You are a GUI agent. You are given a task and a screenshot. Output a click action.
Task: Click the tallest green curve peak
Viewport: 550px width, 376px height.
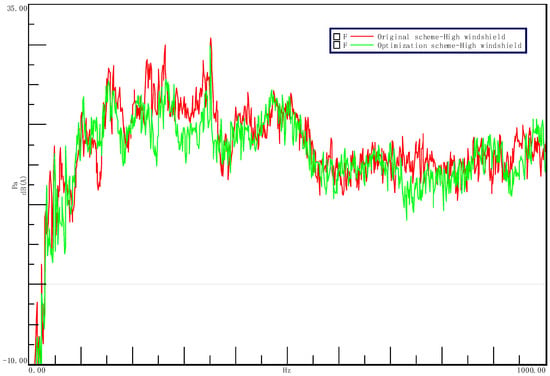pyautogui.click(x=210, y=46)
